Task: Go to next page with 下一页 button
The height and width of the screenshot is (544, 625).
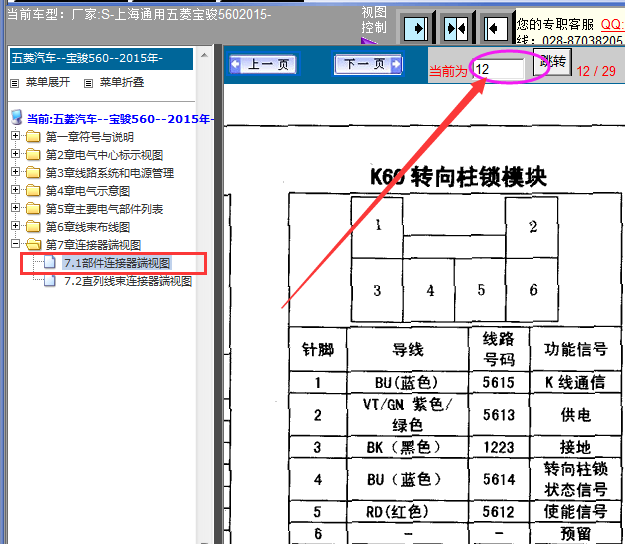Action: 368,64
